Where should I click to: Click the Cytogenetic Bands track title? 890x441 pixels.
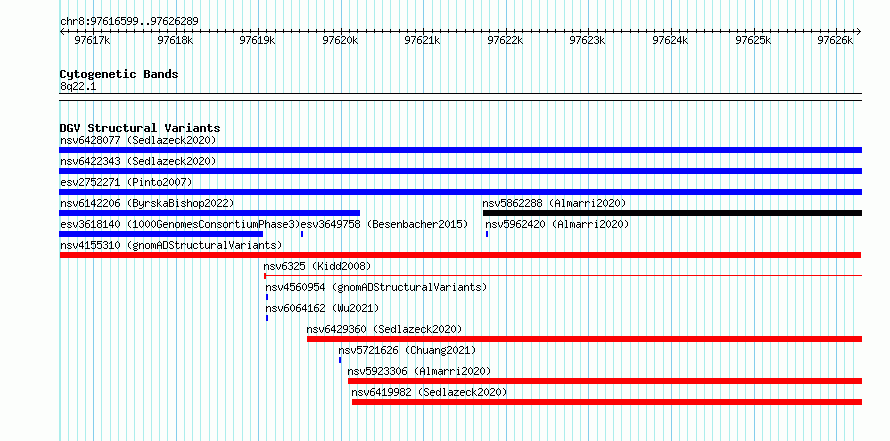119,74
